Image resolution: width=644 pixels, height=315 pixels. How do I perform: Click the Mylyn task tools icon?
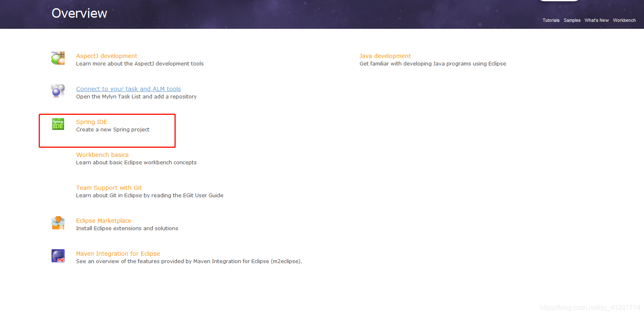[x=58, y=91]
